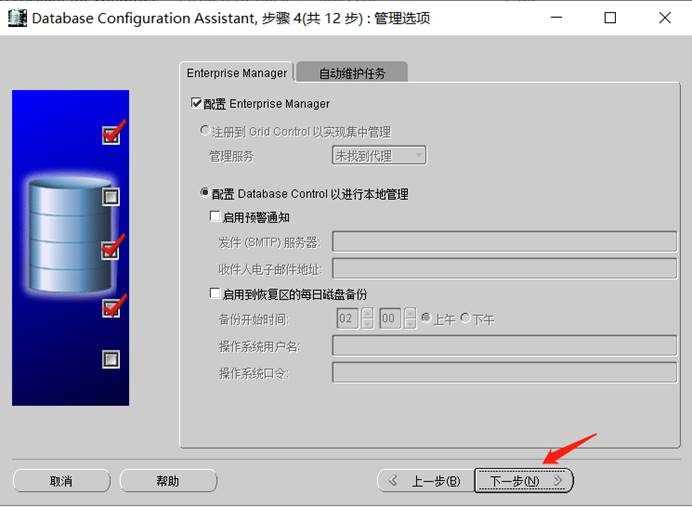Select the Enterprise Manager tab
Viewport: 692px width, 507px height.
click(x=237, y=72)
